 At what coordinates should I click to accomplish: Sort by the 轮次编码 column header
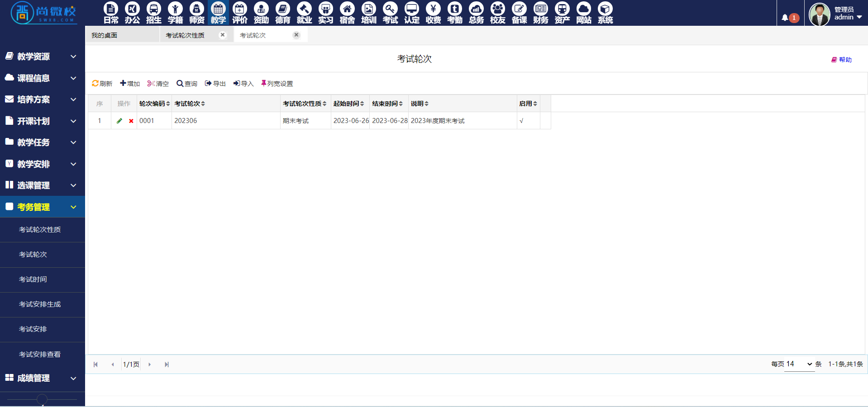tap(154, 104)
